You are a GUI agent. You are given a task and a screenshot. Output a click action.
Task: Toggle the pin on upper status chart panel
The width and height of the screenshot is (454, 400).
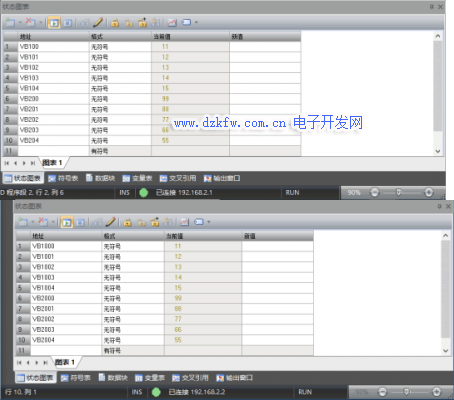point(432,7)
